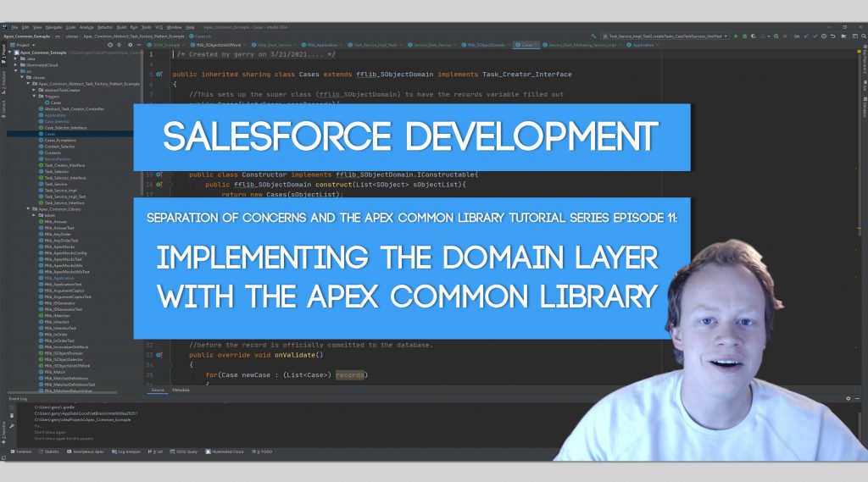Toggle the vertical Project side tab

3,53
